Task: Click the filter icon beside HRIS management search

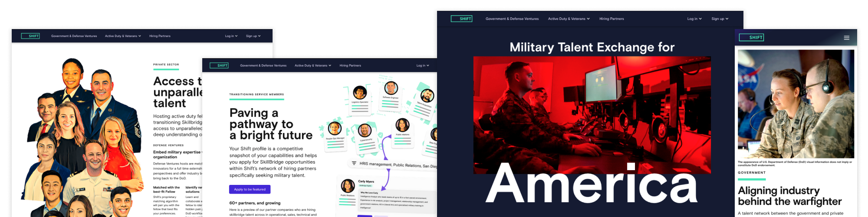Action: [354, 163]
